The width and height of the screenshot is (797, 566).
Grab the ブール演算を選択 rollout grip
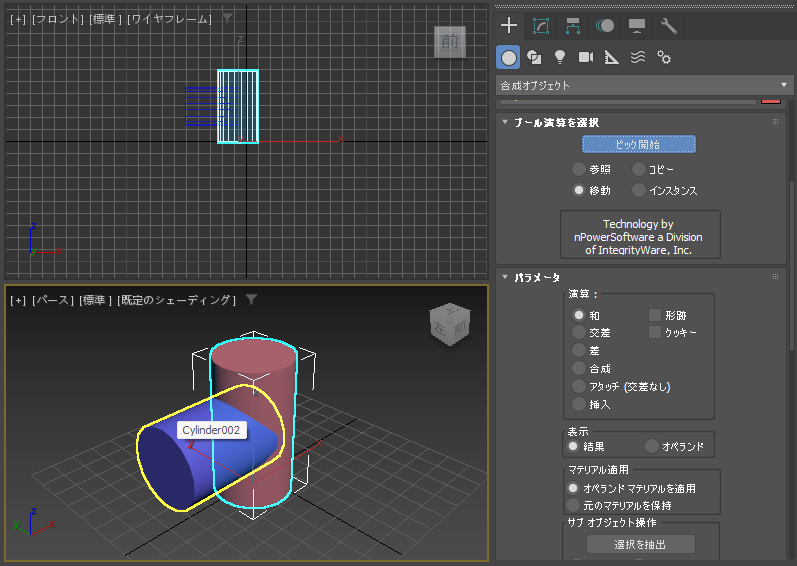pyautogui.click(x=775, y=122)
